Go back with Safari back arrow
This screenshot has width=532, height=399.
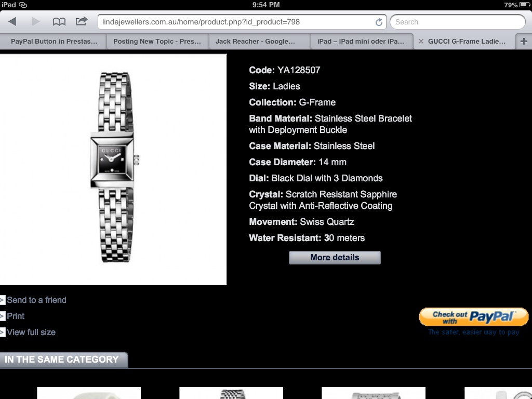pos(12,22)
